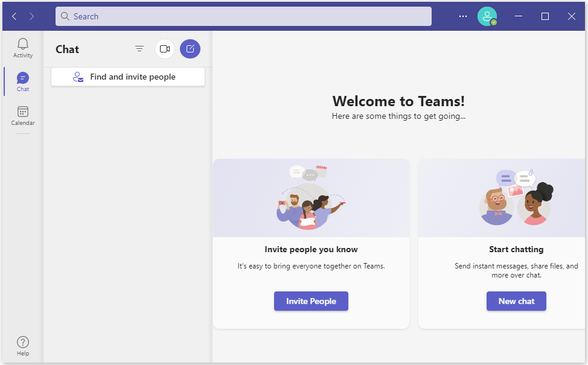Go back with the left arrow
This screenshot has width=588, height=365.
[x=14, y=16]
